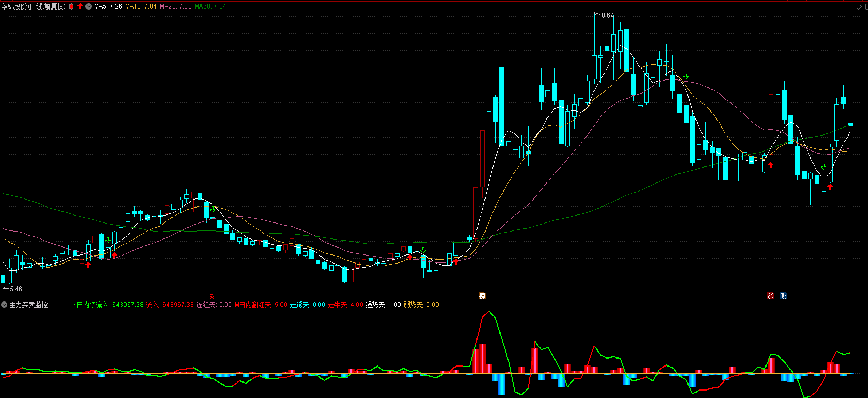This screenshot has height=398, width=868.
Task: Select the MA5: 7.26 indicator label
Action: (x=108, y=6)
